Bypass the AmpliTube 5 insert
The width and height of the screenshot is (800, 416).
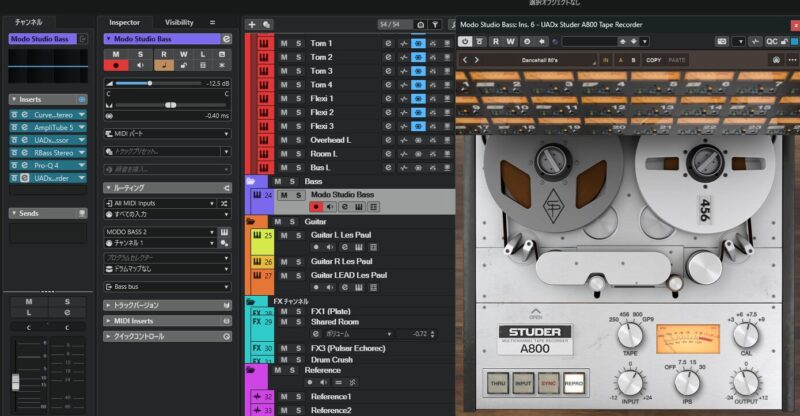(14, 128)
